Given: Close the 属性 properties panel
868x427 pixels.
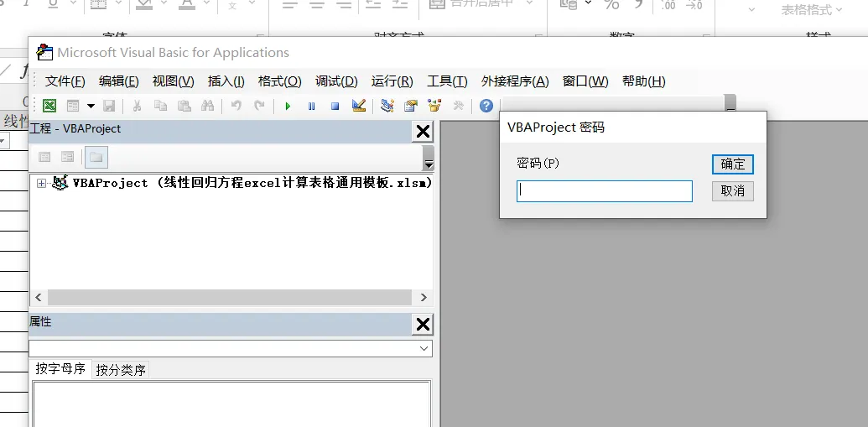Looking at the screenshot, I should 423,325.
